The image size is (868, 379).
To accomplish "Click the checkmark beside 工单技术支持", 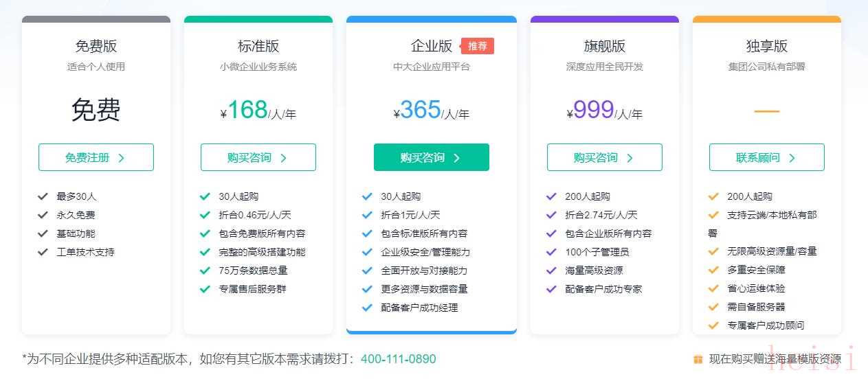I will coord(43,252).
